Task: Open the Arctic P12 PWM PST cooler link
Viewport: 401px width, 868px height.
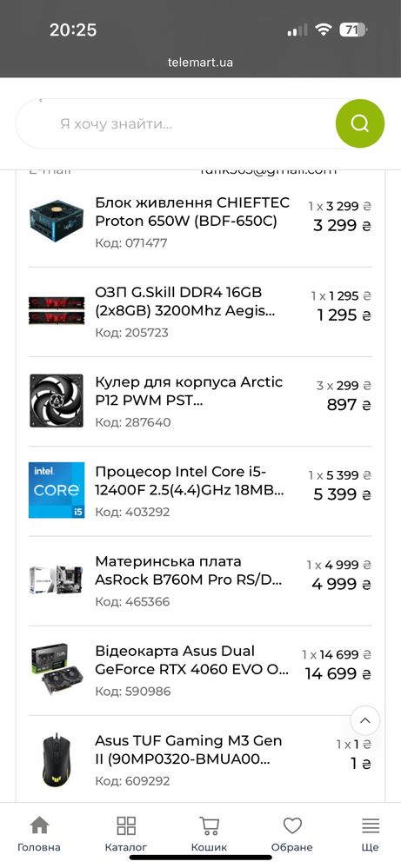Action: [x=189, y=391]
